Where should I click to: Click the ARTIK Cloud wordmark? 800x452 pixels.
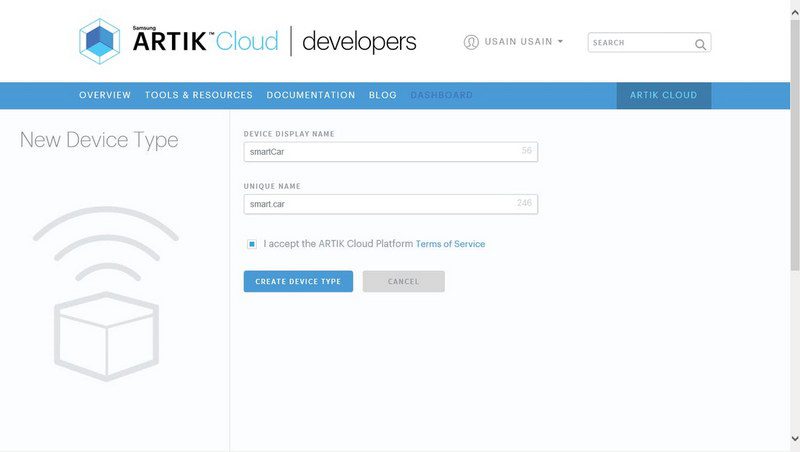[206, 40]
